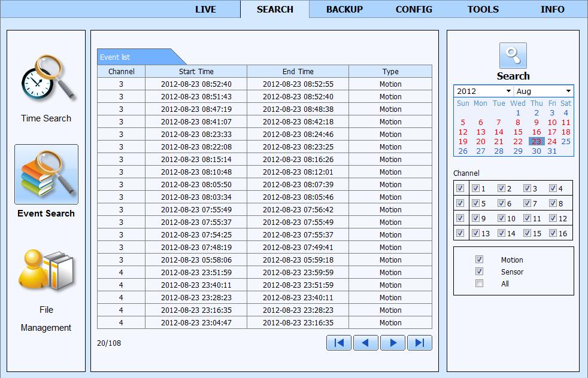Toggle channel 10 checkbox
The height and width of the screenshot is (378, 588).
tap(501, 218)
